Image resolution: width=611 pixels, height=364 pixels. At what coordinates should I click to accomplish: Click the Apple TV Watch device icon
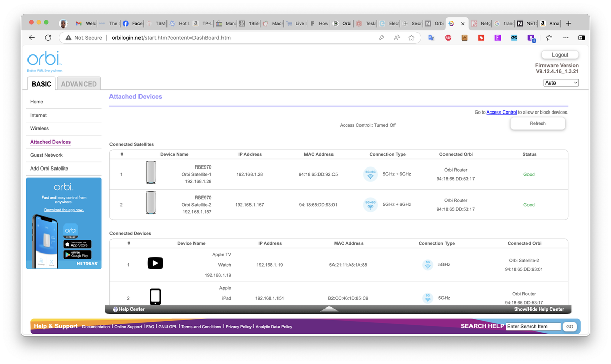[155, 263]
